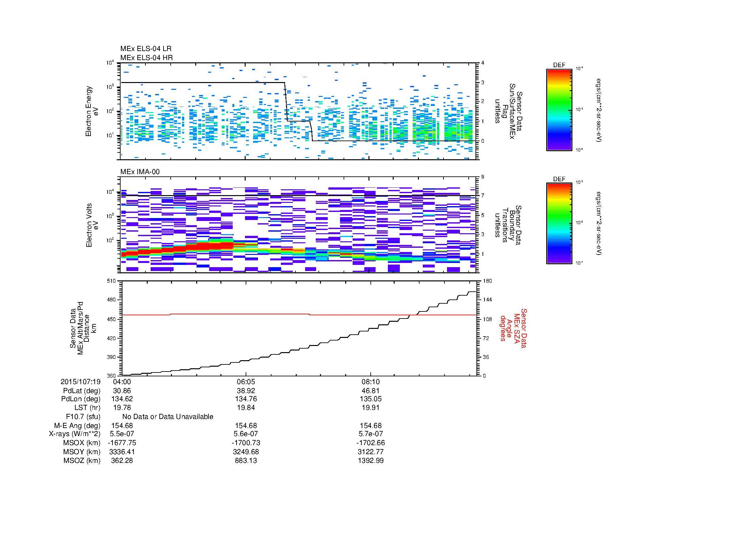Image resolution: width=756 pixels, height=534 pixels.
Task: Click the MSOY value '3249.68'
Action: coord(246,452)
